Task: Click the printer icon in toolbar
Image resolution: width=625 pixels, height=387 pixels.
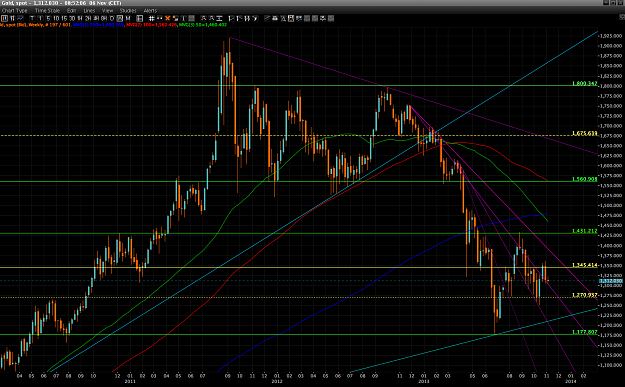Action: tap(275, 18)
